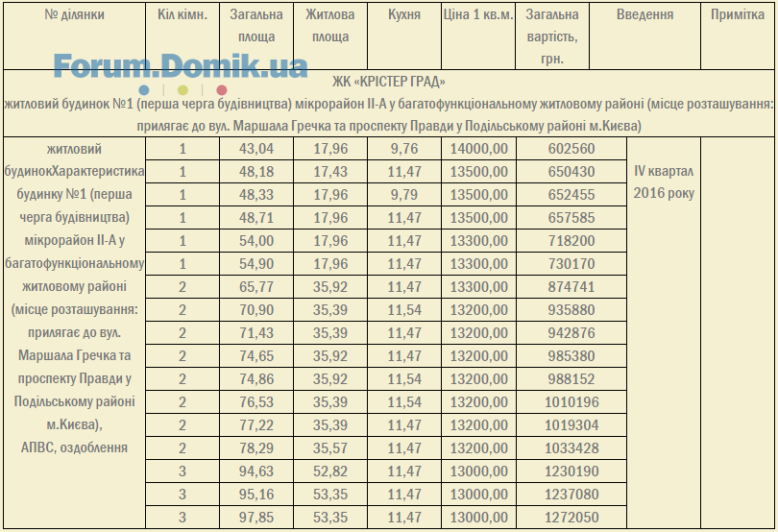The height and width of the screenshot is (532, 778).
Task: Click total area cell 54,90
Action: point(256,263)
